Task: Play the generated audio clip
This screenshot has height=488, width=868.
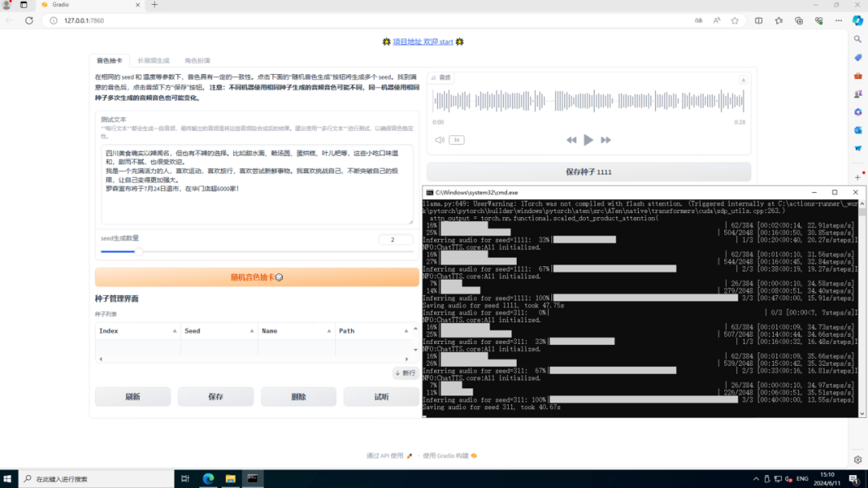Action: click(588, 140)
